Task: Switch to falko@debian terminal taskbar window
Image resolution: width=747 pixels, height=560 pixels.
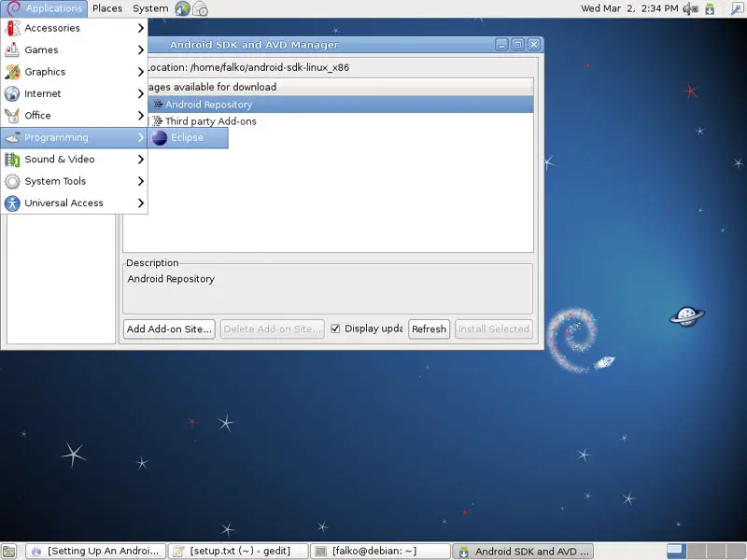Action: [380, 552]
